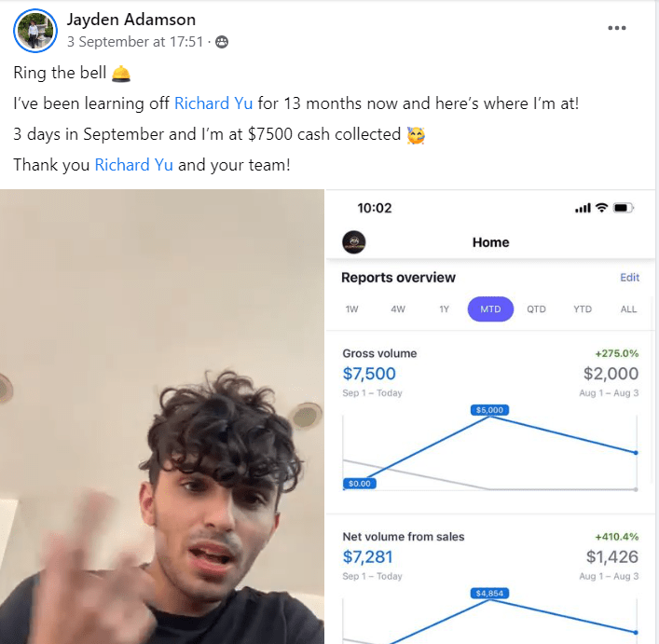Click the bell emoji after 'Ring the bell'

(x=121, y=74)
